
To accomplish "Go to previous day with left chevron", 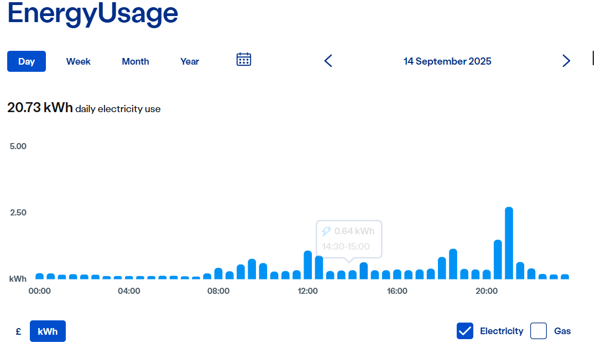I will pyautogui.click(x=328, y=61).
